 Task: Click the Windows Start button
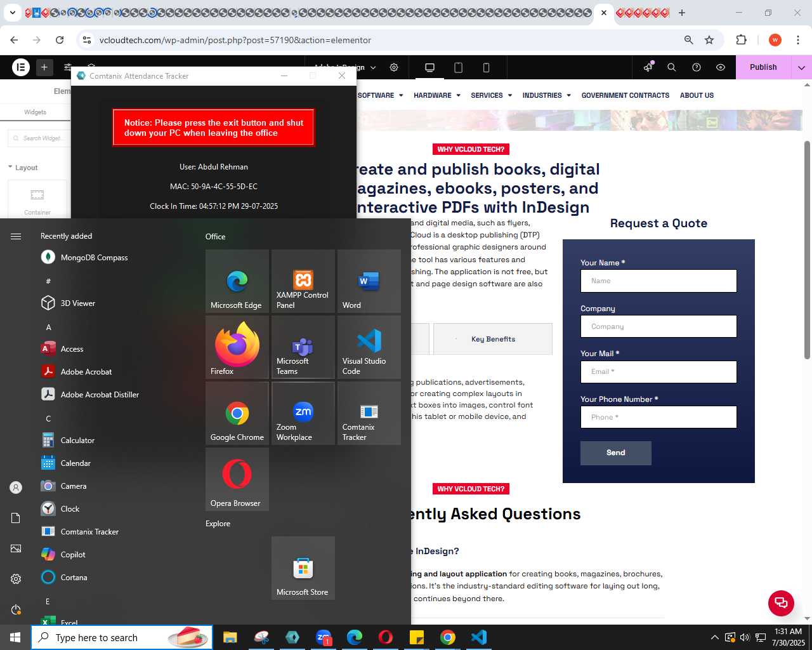[x=15, y=637]
